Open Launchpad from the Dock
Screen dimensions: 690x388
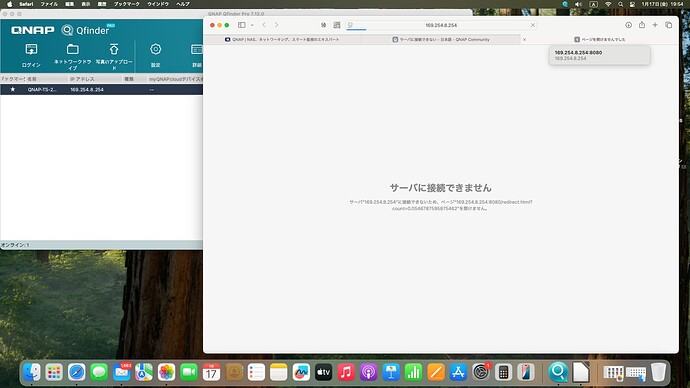tap(54, 372)
